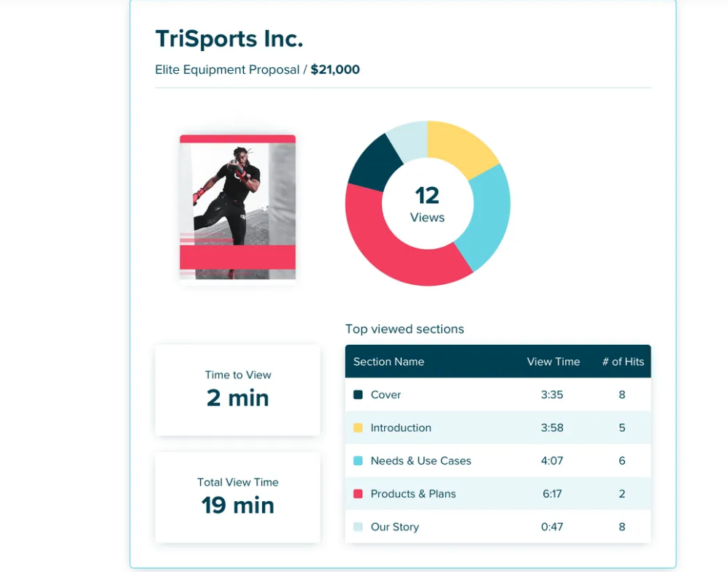The image size is (728, 572).
Task: Click the hits count 6 for Needs & Use Cases
Action: tap(622, 460)
